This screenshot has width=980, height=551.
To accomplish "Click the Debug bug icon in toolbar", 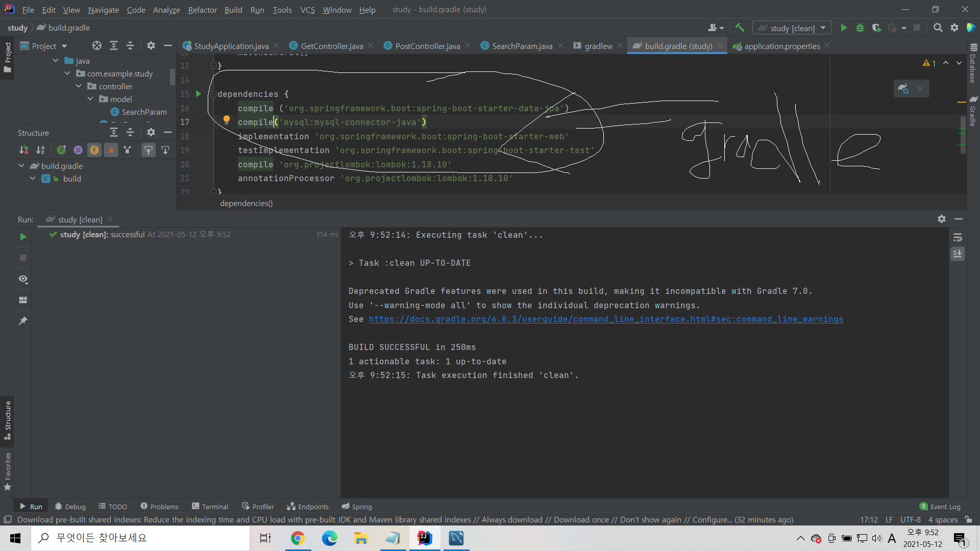I will (x=860, y=28).
